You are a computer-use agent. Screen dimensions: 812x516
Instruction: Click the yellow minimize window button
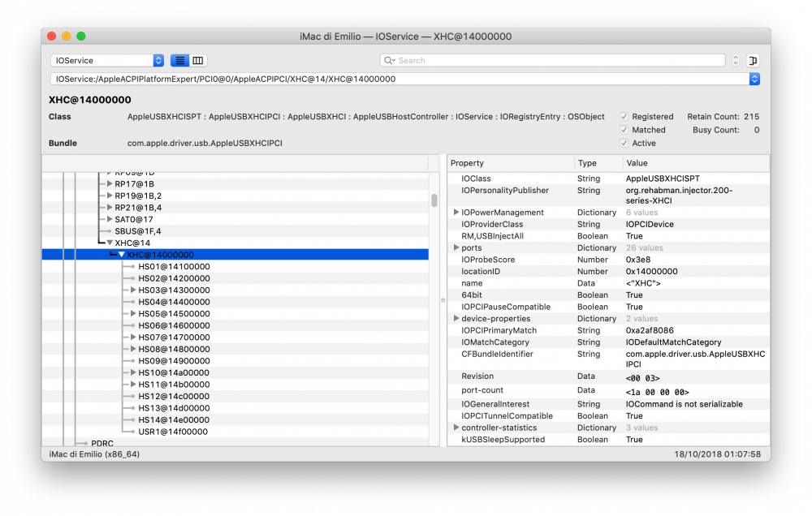(x=67, y=37)
